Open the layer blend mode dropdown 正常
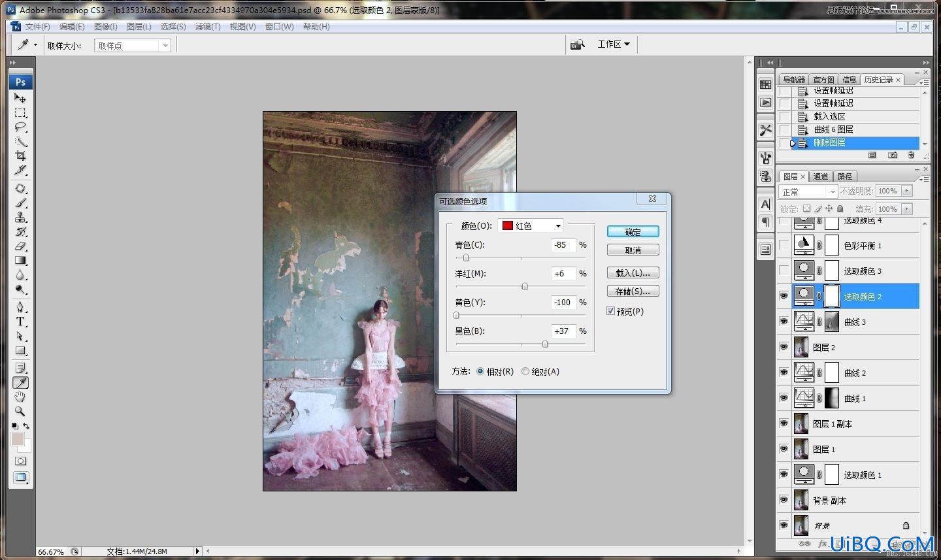The height and width of the screenshot is (560, 941). pos(808,191)
